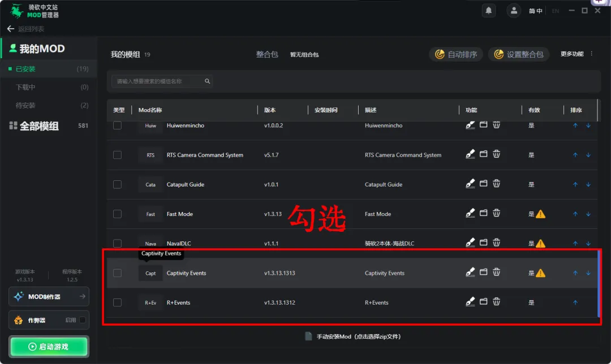Edit the NavalDLC mod
The image size is (611, 364).
point(470,242)
